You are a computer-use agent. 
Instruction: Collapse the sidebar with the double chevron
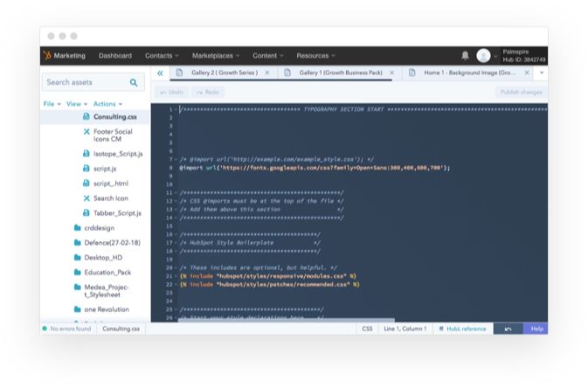160,73
